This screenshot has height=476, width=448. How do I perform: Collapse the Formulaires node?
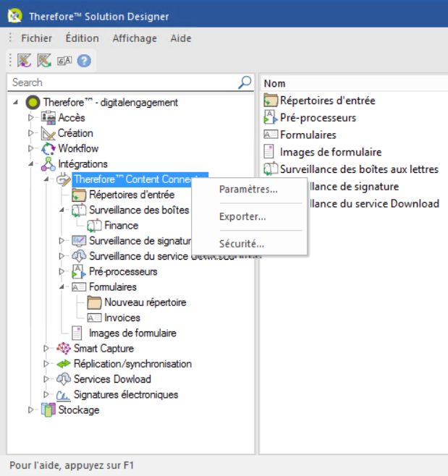coord(62,287)
